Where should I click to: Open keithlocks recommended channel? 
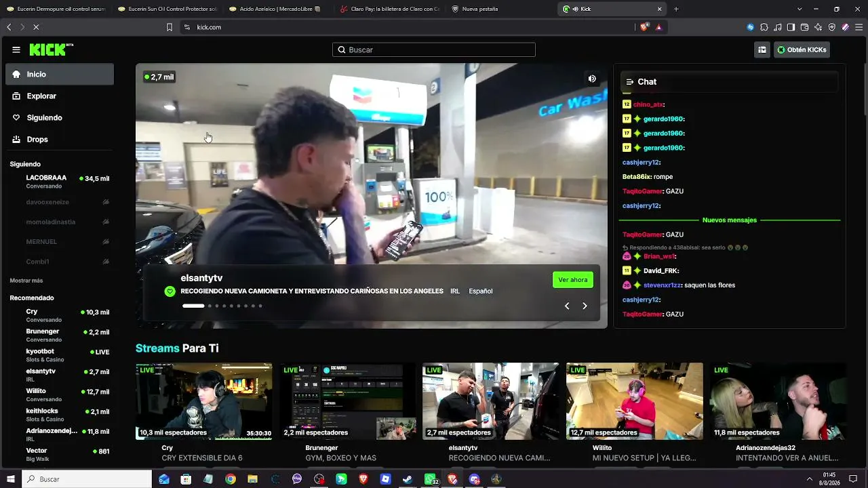(60, 414)
